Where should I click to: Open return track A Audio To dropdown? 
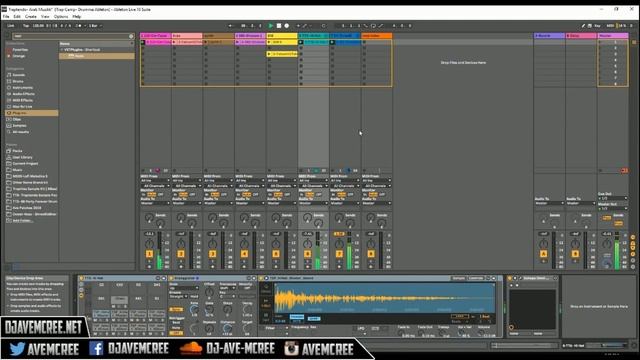pos(549,203)
